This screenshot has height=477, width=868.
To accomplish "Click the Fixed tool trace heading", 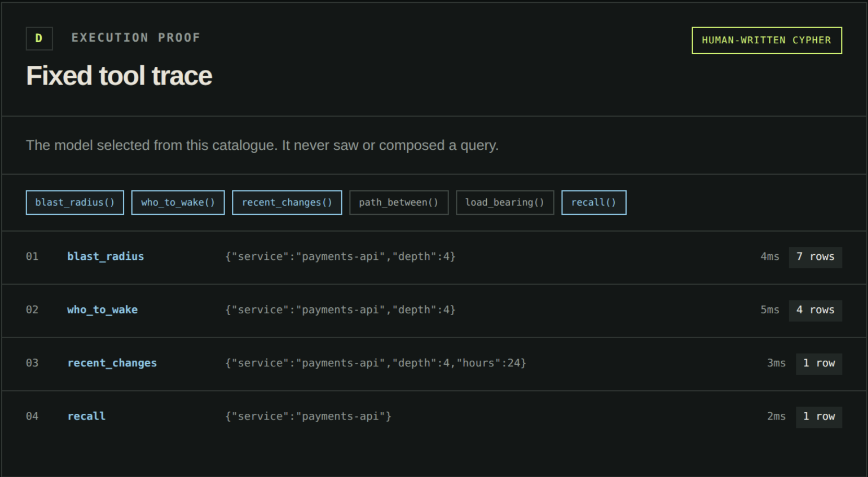I will 119,76.
